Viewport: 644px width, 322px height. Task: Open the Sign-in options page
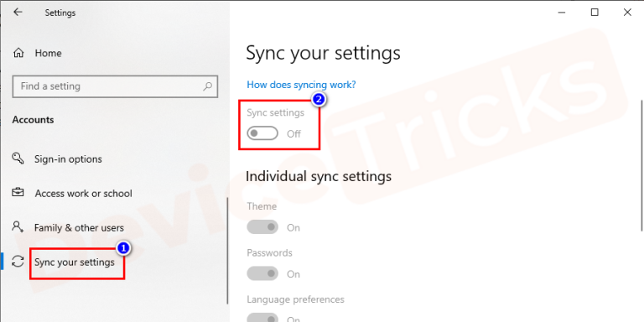click(x=68, y=159)
